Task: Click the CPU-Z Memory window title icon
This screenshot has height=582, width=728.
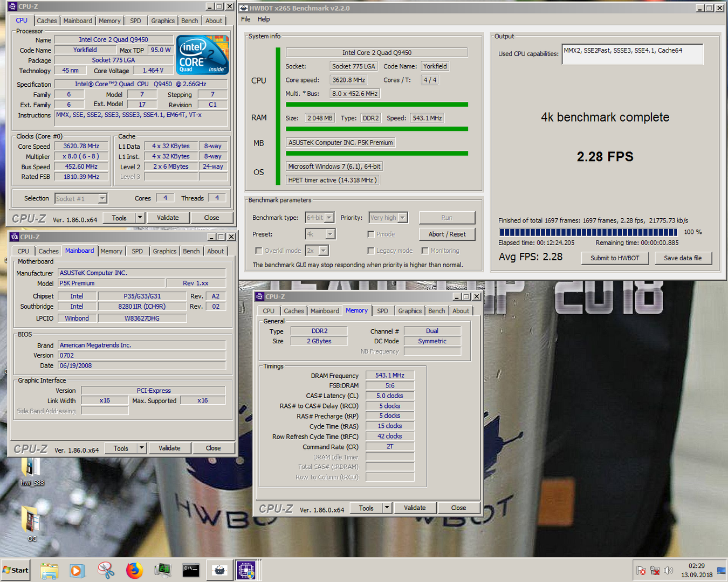Action: 260,296
